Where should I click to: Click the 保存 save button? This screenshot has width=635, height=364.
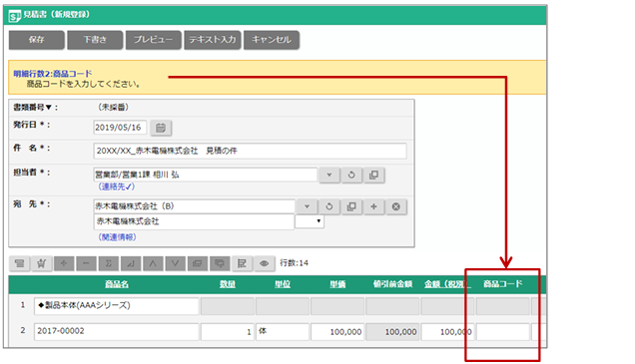[37, 40]
